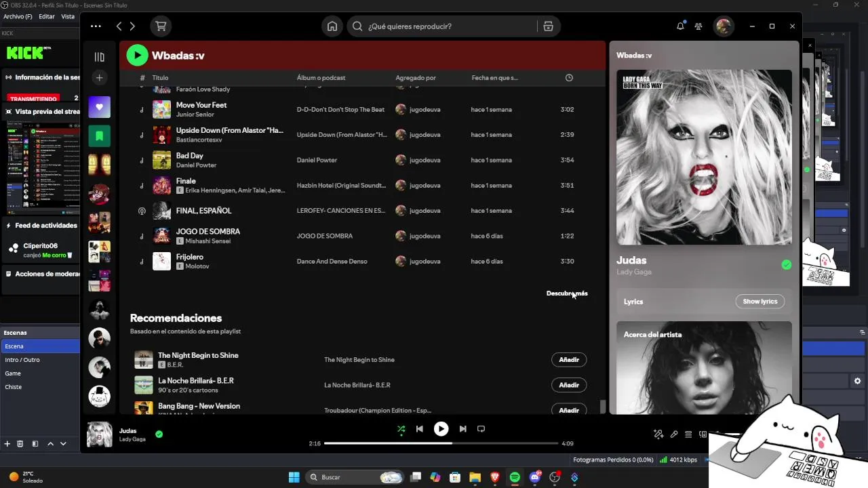Delete selected scene with trash icon
The height and width of the screenshot is (488, 868).
[20, 444]
